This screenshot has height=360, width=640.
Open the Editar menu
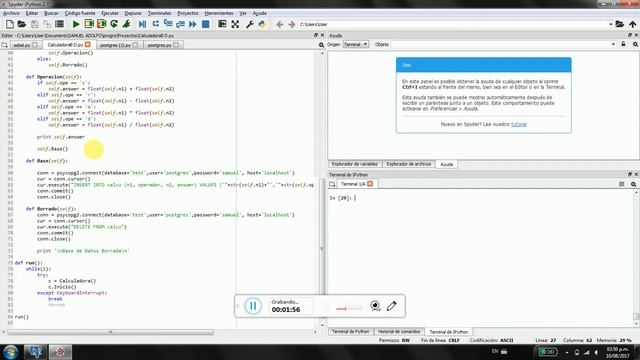click(32, 13)
